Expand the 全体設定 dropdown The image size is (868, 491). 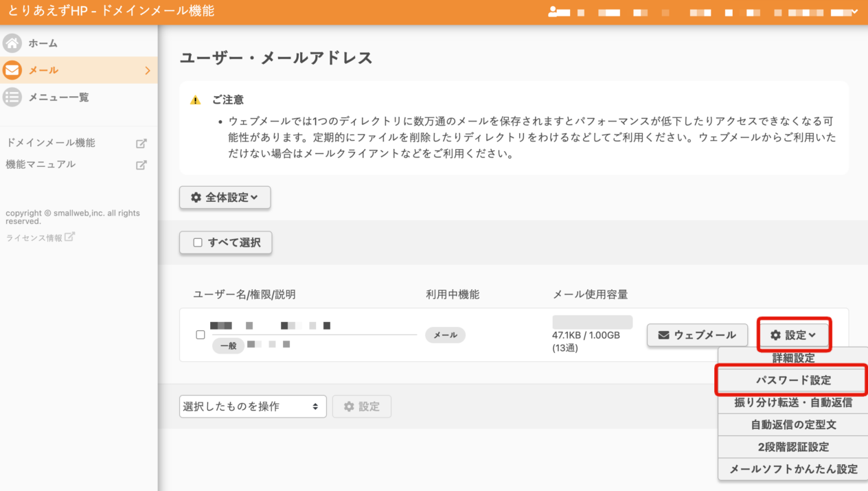pos(225,198)
